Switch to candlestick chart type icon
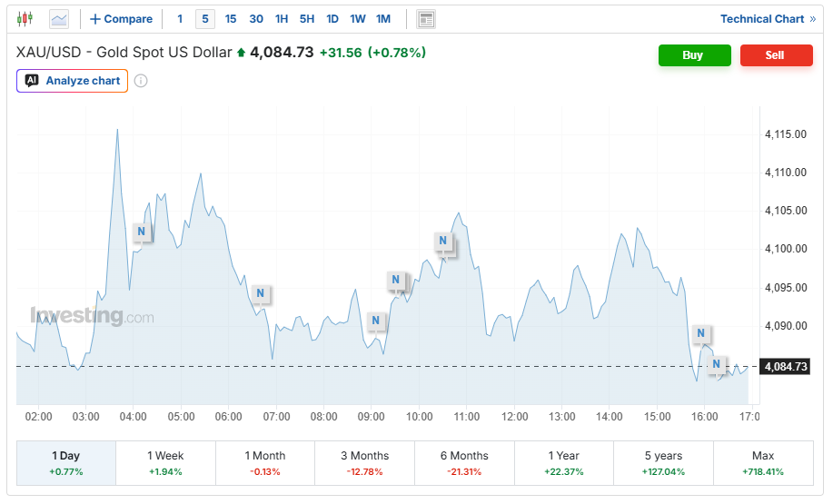The height and width of the screenshot is (504, 833). coord(25,19)
